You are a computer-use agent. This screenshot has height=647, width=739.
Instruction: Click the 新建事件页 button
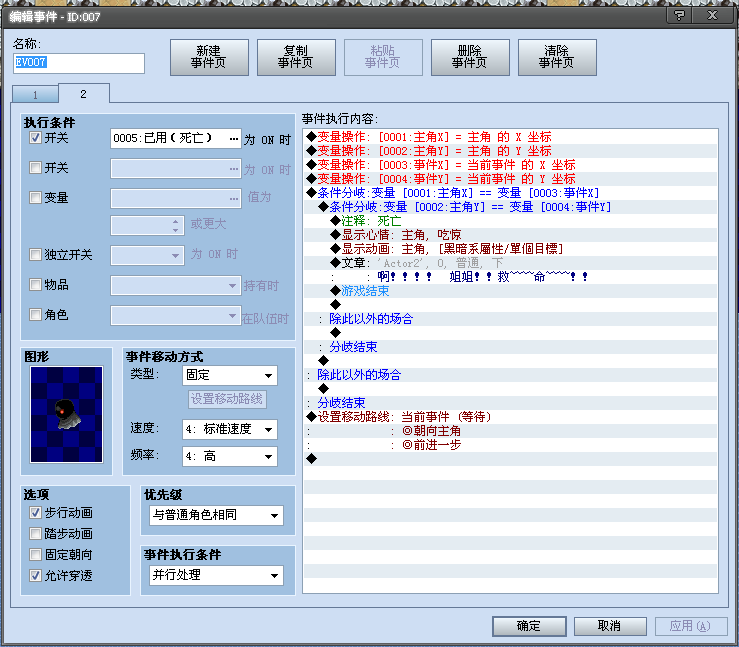point(209,57)
